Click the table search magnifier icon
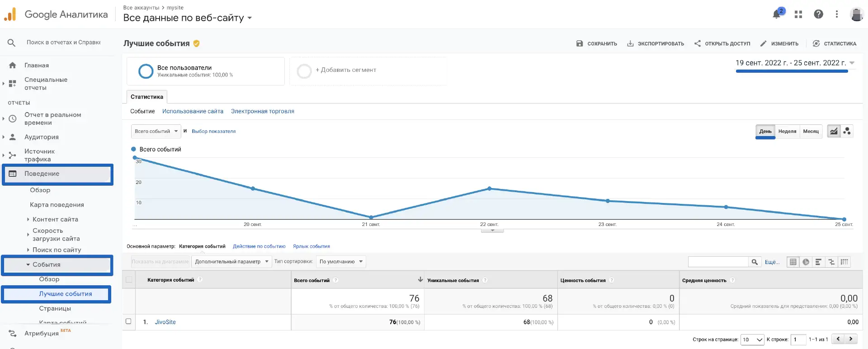 (x=754, y=262)
